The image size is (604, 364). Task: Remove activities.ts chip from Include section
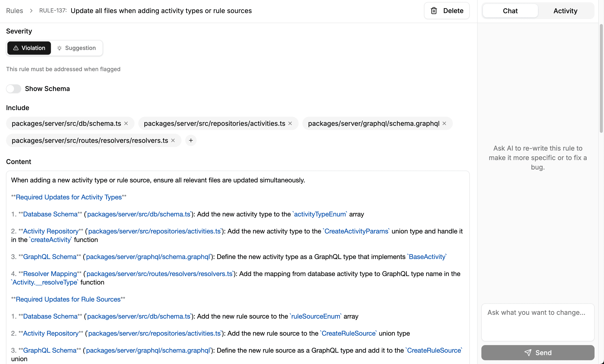[290, 124]
